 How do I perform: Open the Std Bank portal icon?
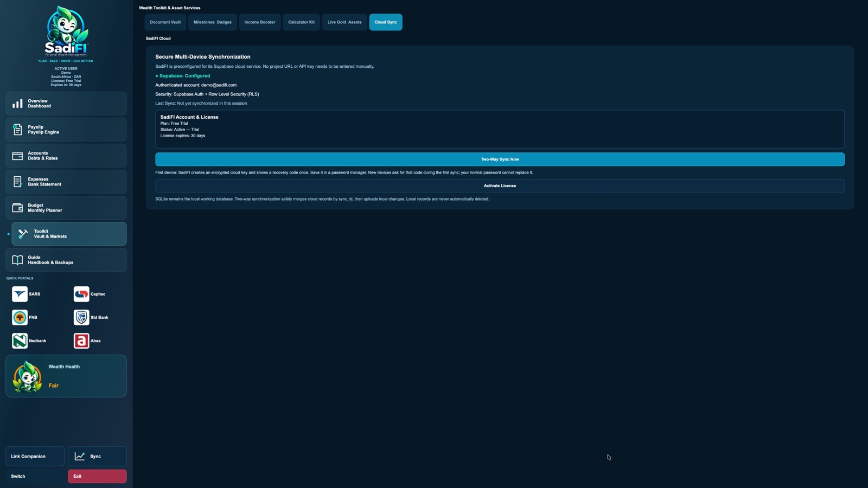point(81,317)
